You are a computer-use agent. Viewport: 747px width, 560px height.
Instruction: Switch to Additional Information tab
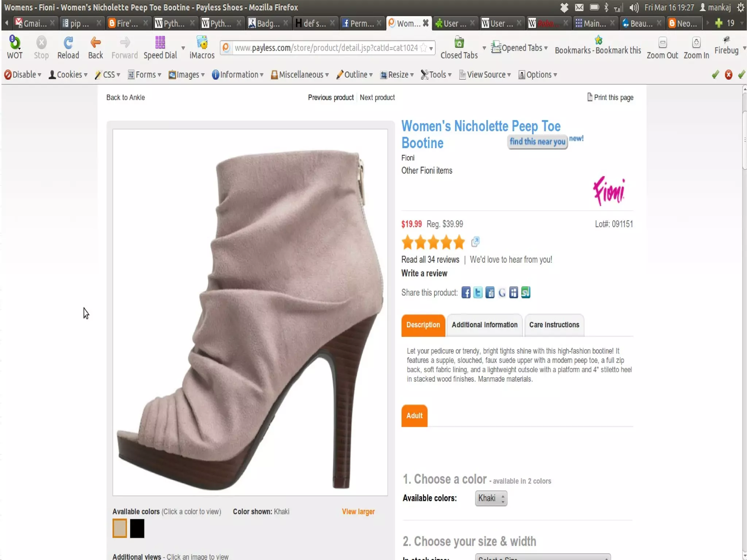tap(484, 325)
